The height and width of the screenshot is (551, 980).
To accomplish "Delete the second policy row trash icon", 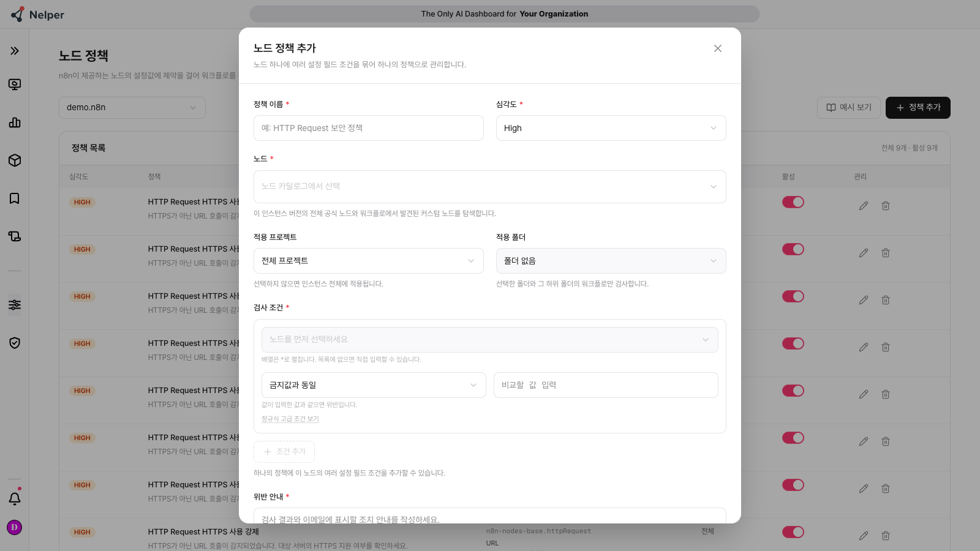I will coord(886,253).
